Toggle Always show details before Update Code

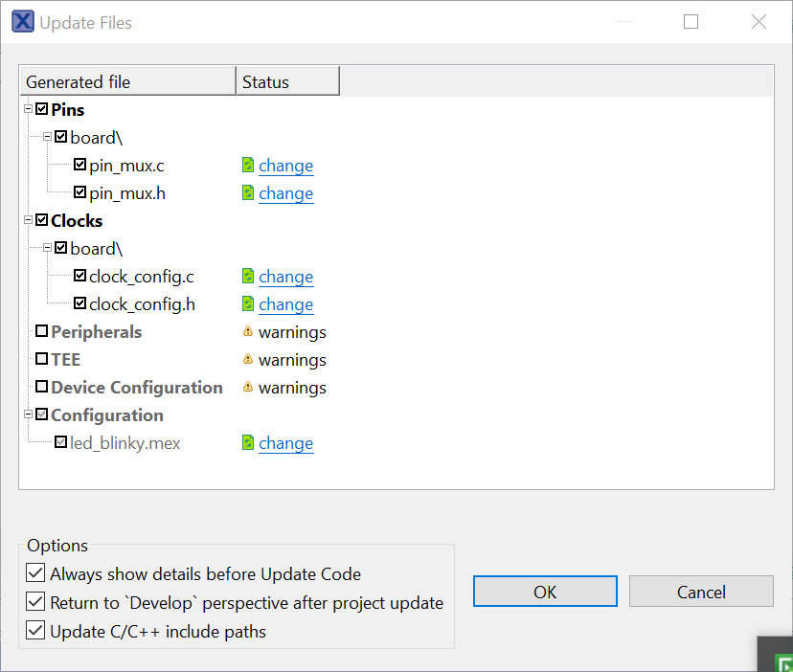click(x=35, y=574)
